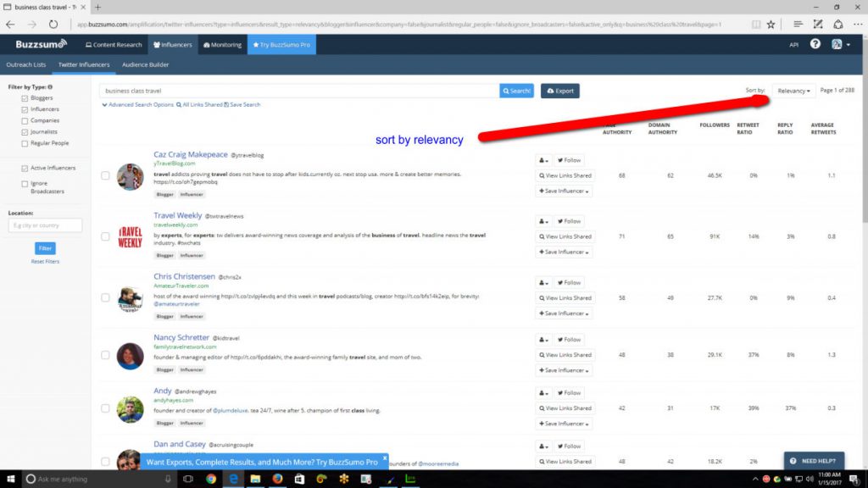
Task: Select Travel Weekly row checkbox
Action: pos(105,236)
